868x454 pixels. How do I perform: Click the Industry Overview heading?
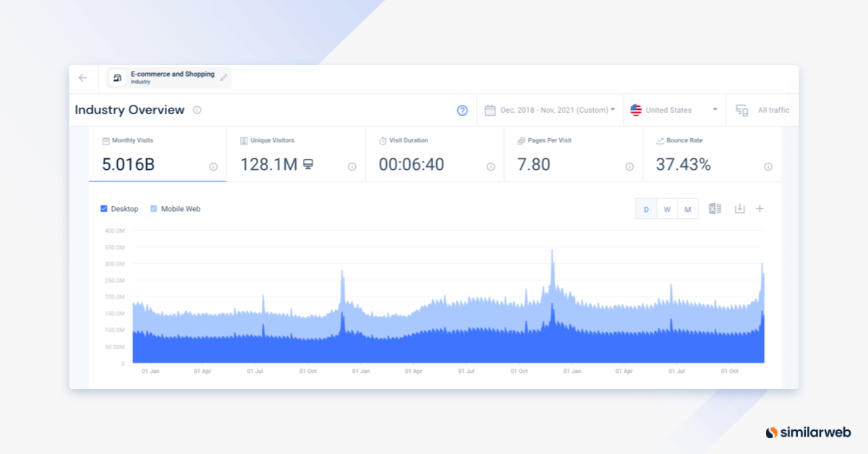tap(130, 110)
